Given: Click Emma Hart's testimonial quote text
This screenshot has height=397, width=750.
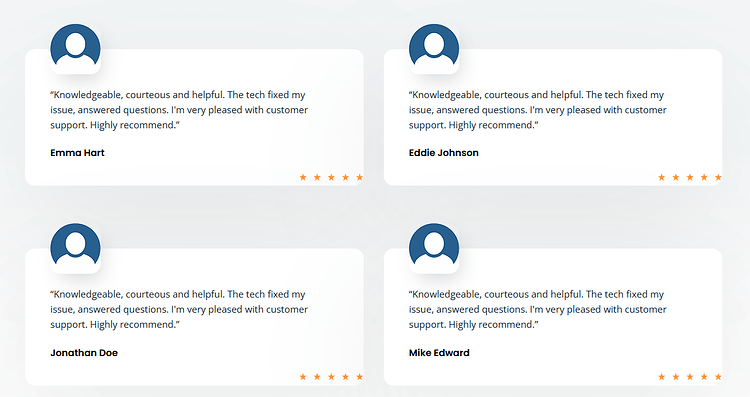Looking at the screenshot, I should click(x=179, y=110).
